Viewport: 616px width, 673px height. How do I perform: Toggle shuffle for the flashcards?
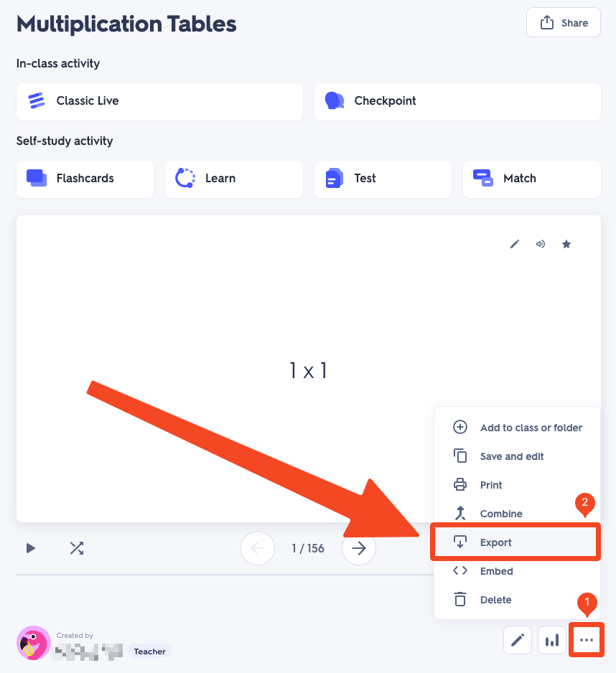77,548
